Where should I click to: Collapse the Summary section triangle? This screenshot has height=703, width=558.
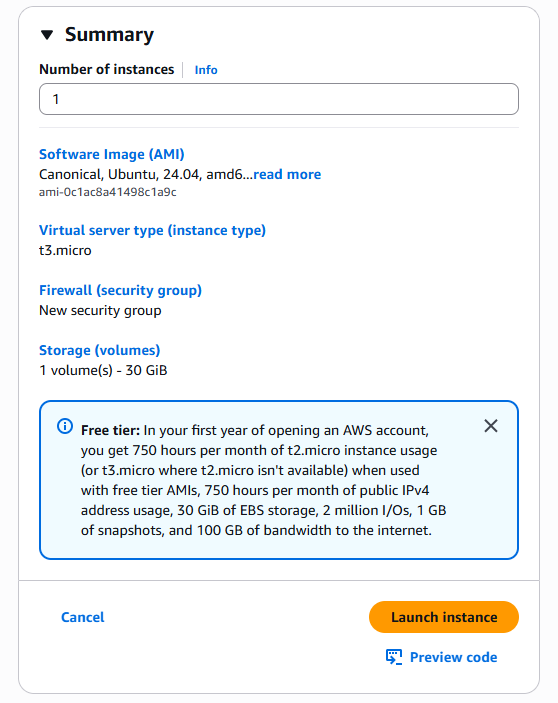(x=47, y=35)
